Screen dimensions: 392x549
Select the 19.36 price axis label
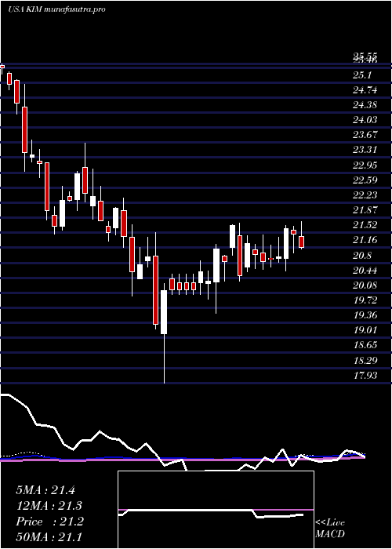(x=365, y=315)
